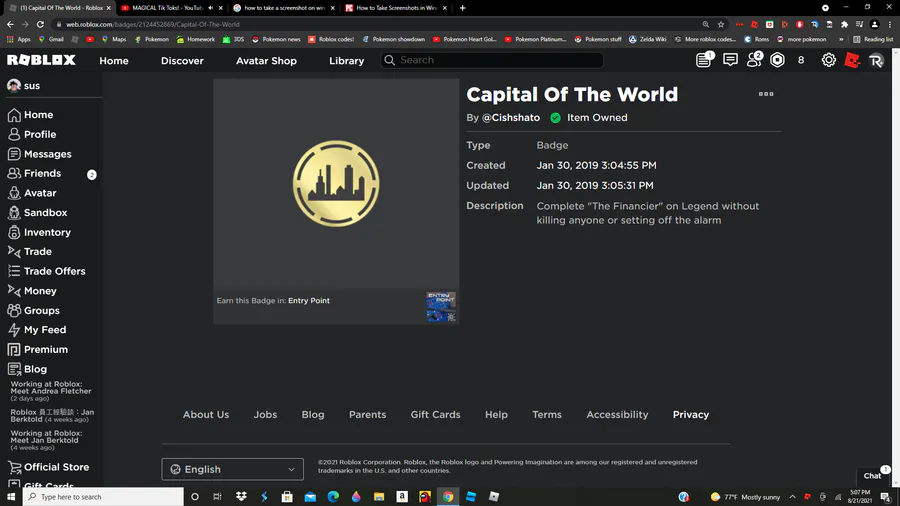This screenshot has width=900, height=506.
Task: Switch to the how to take a screenshot tab
Action: 284,8
